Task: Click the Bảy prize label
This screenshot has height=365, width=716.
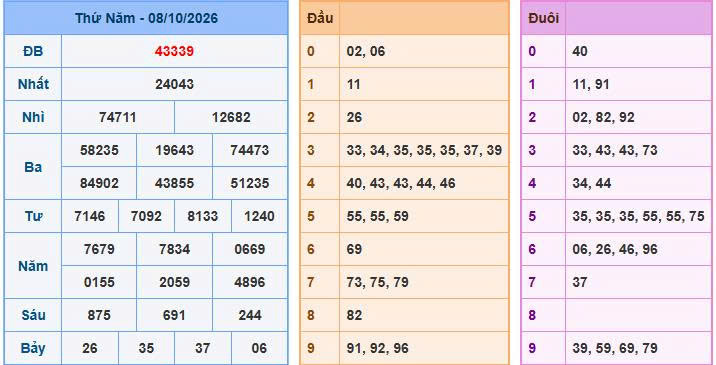Action: [33, 348]
